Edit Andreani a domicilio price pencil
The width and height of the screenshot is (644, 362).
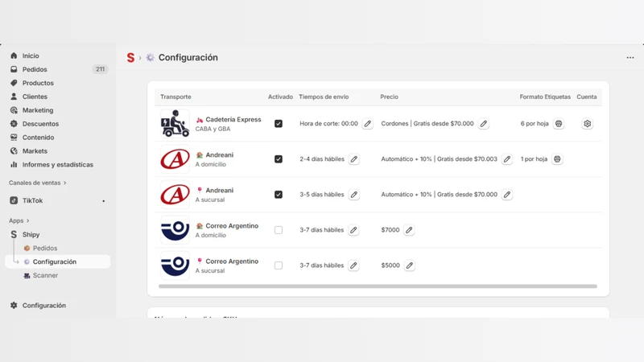click(x=507, y=158)
